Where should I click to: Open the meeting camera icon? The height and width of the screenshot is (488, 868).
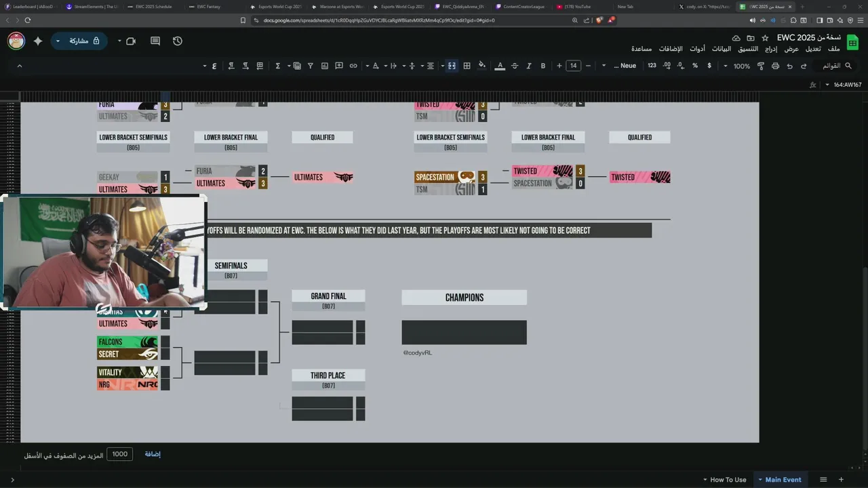pos(131,41)
